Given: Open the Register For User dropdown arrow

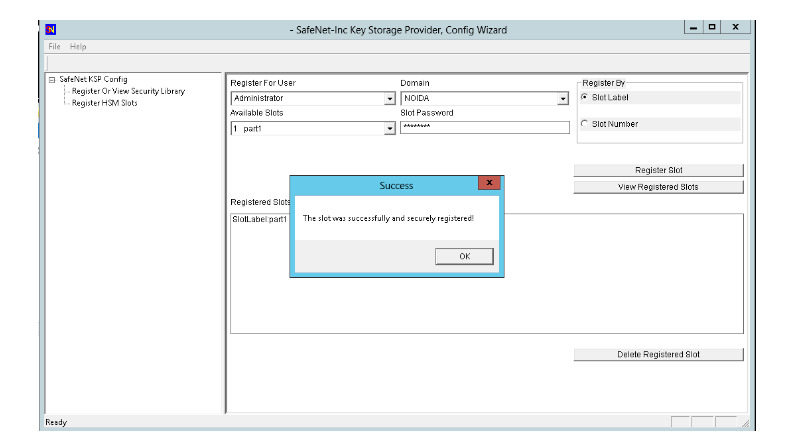Looking at the screenshot, I should pyautogui.click(x=389, y=99).
